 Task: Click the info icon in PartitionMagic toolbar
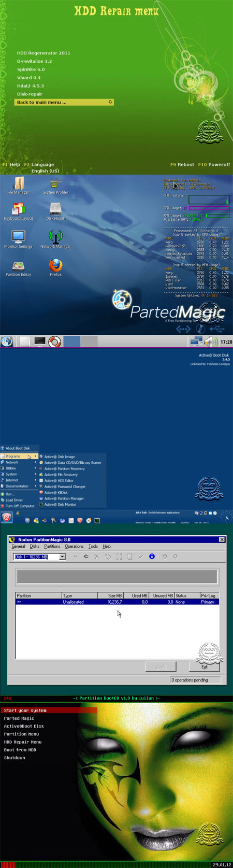152,557
